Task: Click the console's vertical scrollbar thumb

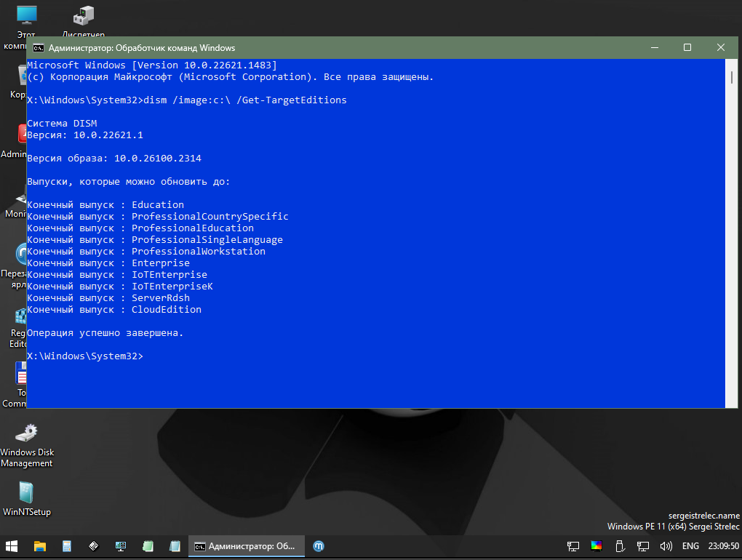Action: pos(730,79)
